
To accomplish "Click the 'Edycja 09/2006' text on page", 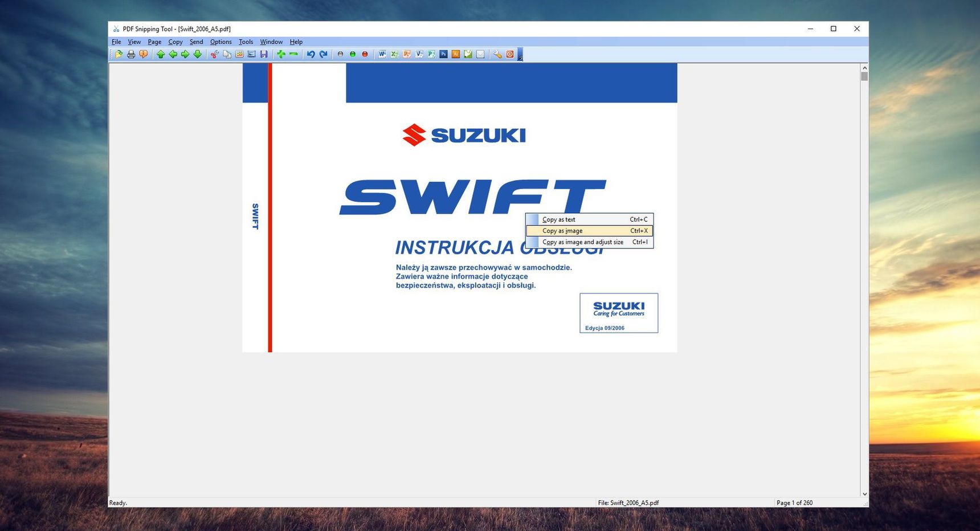I will 605,328.
